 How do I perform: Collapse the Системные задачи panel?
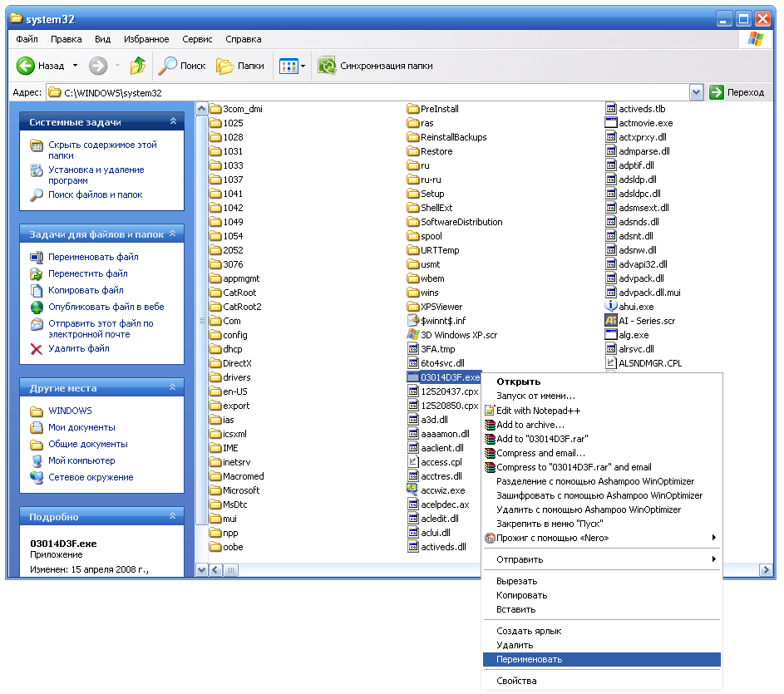pos(173,121)
